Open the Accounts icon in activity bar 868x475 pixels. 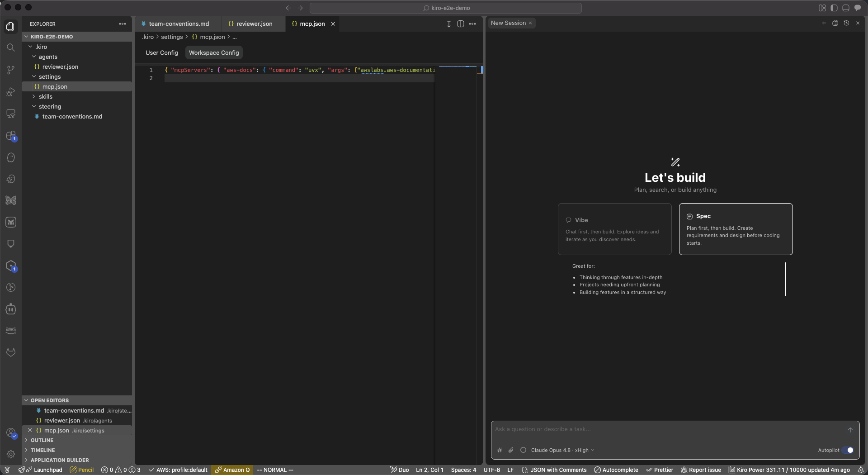click(x=10, y=433)
